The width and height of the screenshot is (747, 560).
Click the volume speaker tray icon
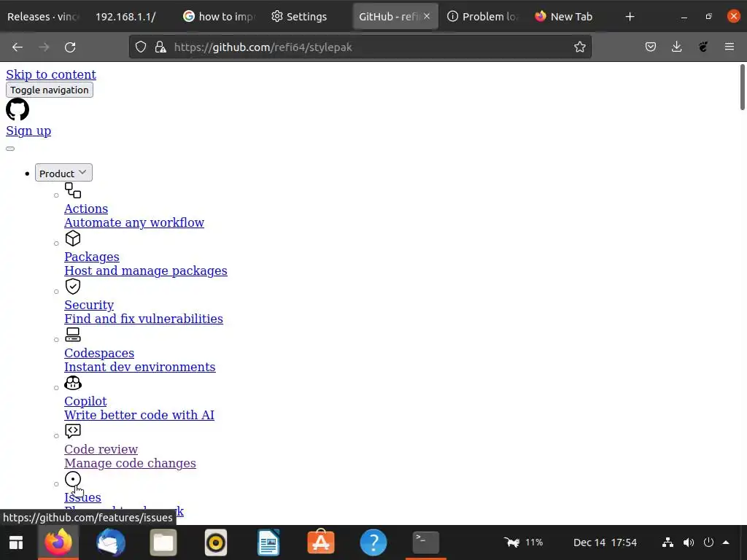(x=689, y=542)
